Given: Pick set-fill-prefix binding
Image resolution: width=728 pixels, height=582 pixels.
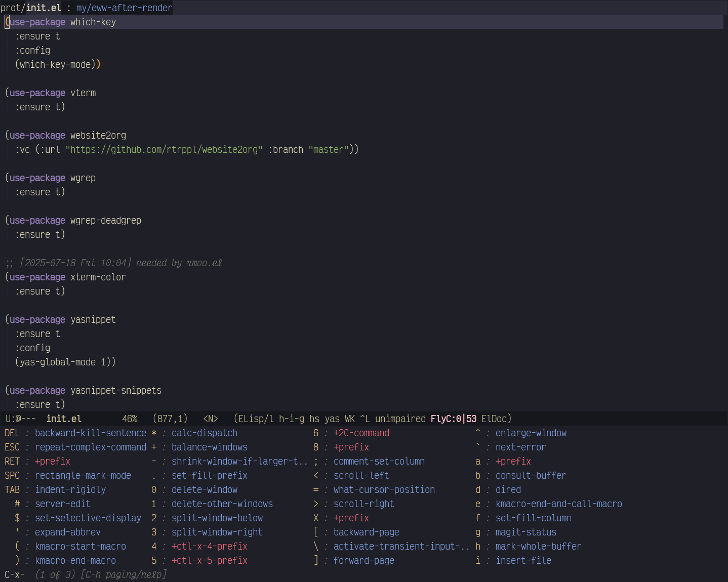Looking at the screenshot, I should pos(210,475).
